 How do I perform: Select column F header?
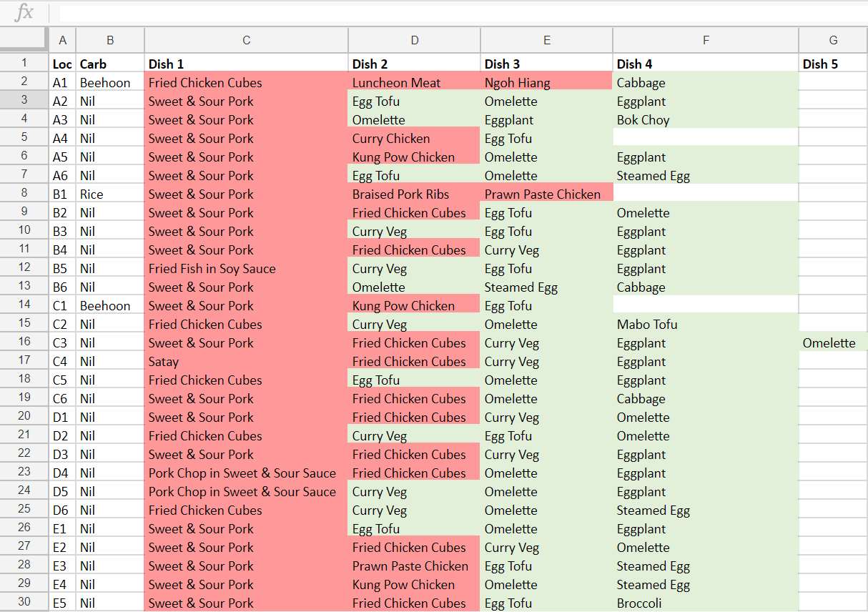pos(705,40)
